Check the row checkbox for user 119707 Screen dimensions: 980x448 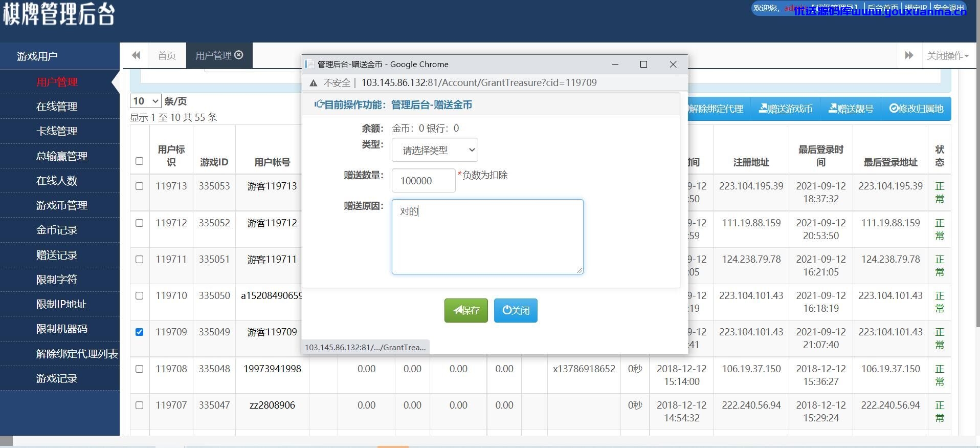click(139, 406)
